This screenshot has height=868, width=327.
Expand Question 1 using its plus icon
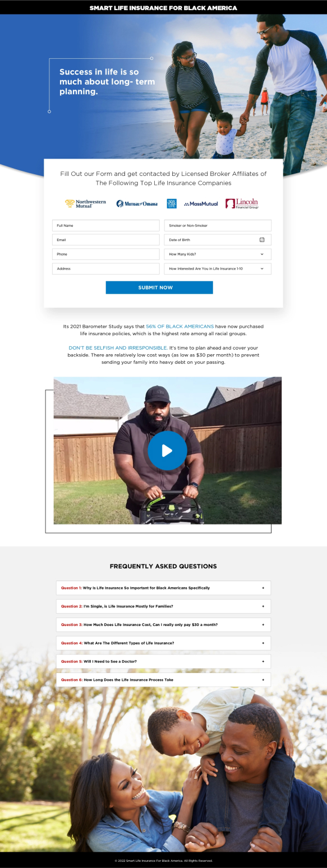point(262,588)
